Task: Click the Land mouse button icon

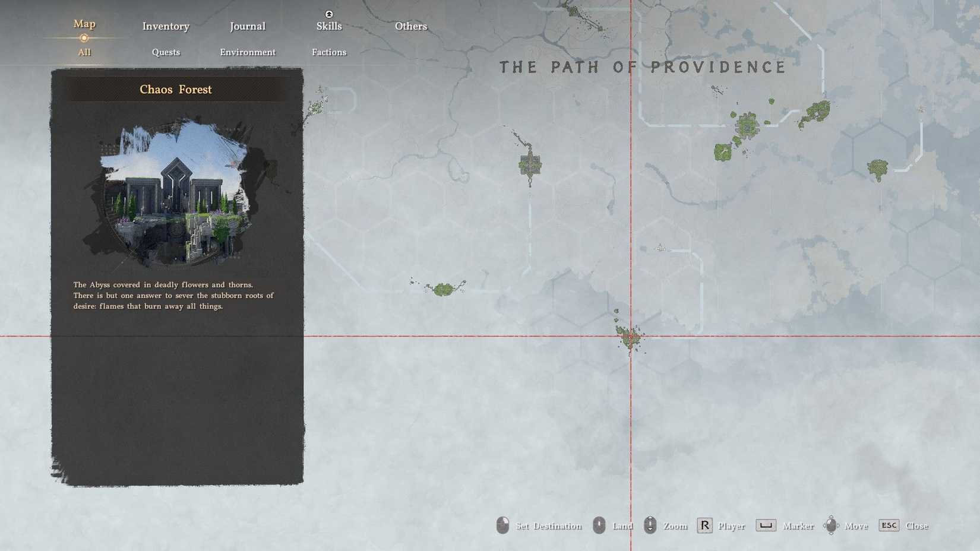Action: (599, 525)
